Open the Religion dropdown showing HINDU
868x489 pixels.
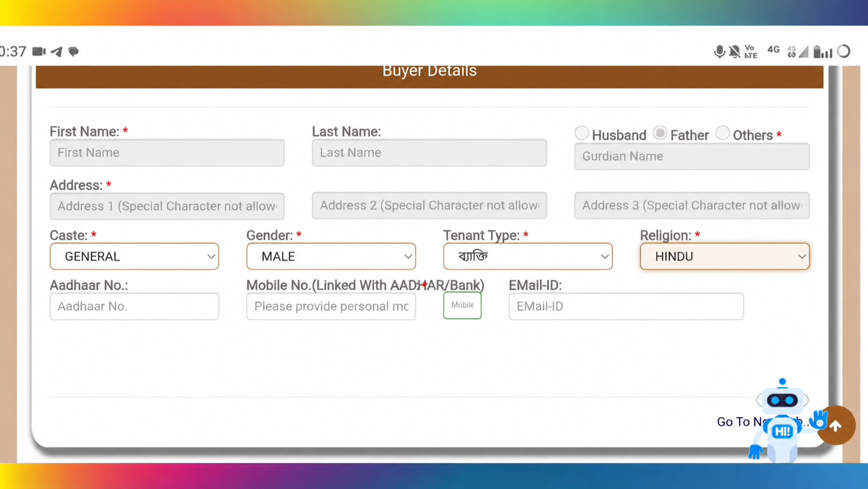(x=725, y=256)
